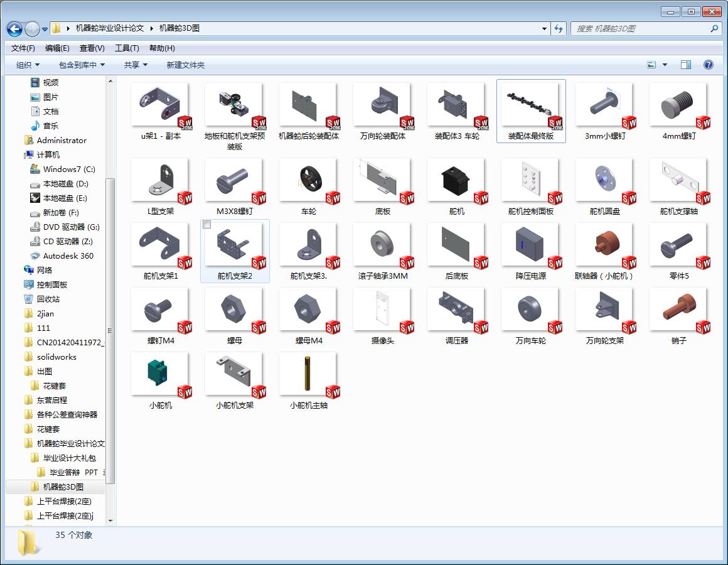Open Windows Explorer help button
This screenshot has width=728, height=565.
pos(709,65)
